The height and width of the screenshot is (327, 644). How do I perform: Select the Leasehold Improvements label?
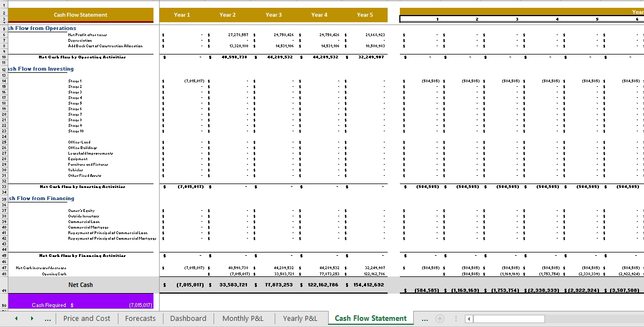pos(90,153)
